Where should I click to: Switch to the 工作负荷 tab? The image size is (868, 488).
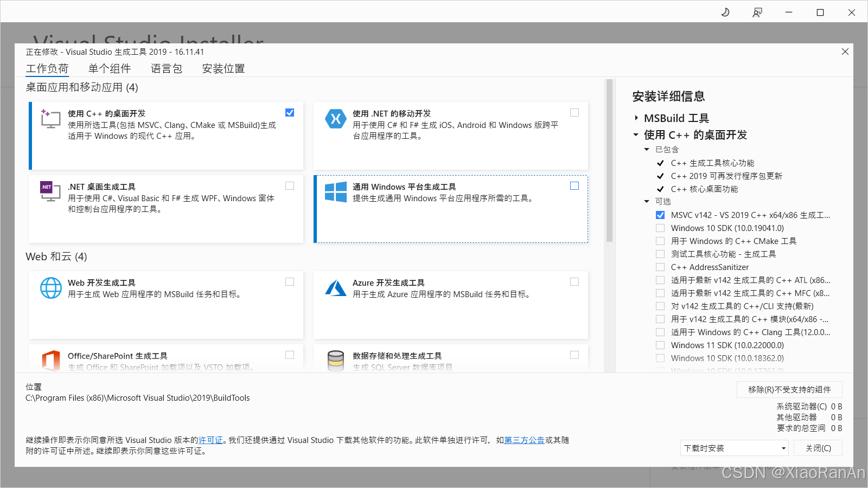tap(47, 69)
